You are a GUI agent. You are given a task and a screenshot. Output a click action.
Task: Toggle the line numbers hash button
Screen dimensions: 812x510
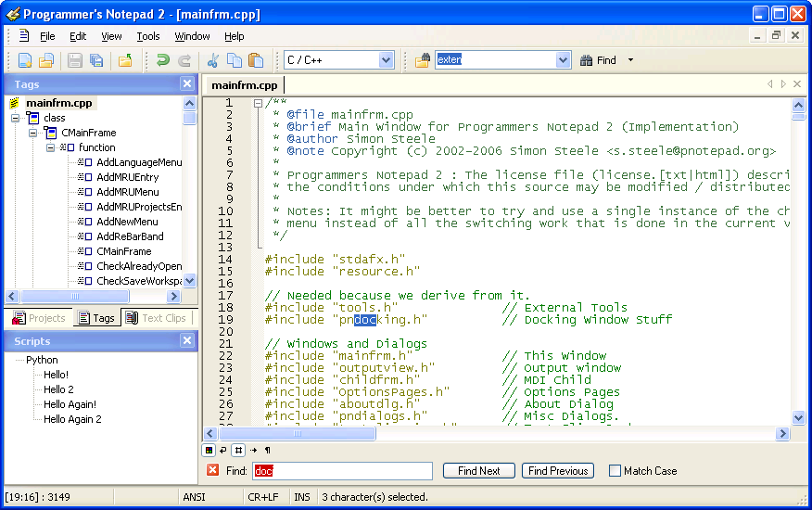[238, 450]
